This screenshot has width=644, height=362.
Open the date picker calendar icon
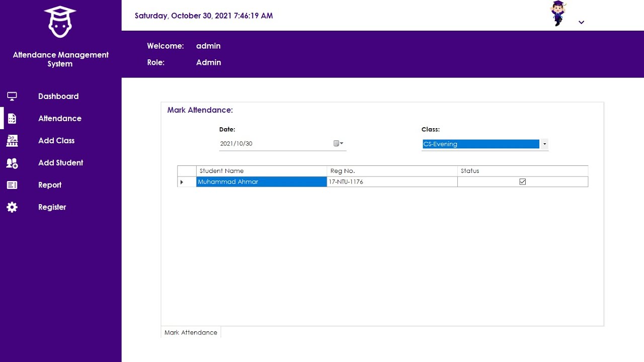pyautogui.click(x=338, y=143)
